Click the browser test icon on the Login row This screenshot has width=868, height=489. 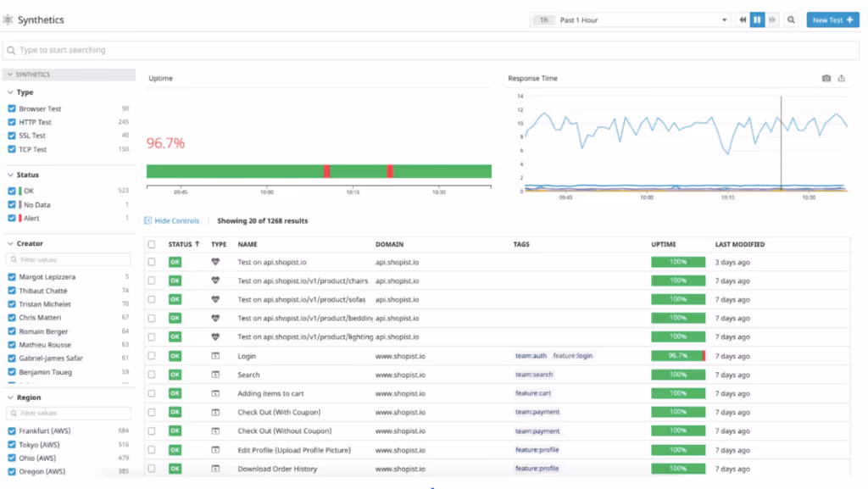point(217,356)
